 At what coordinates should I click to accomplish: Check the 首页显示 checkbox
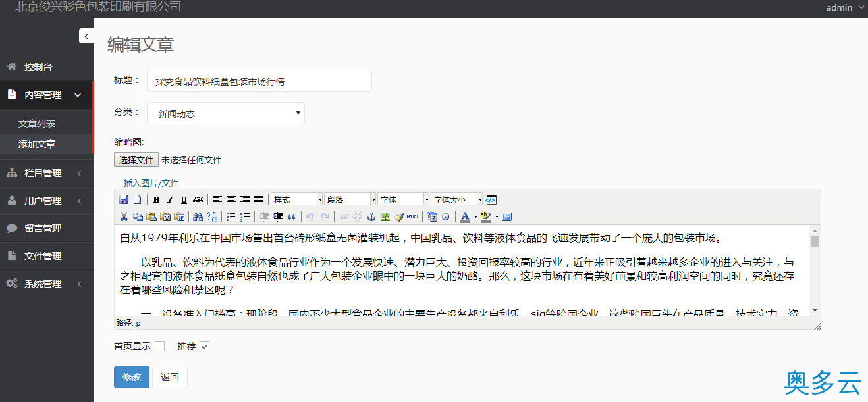coord(159,346)
